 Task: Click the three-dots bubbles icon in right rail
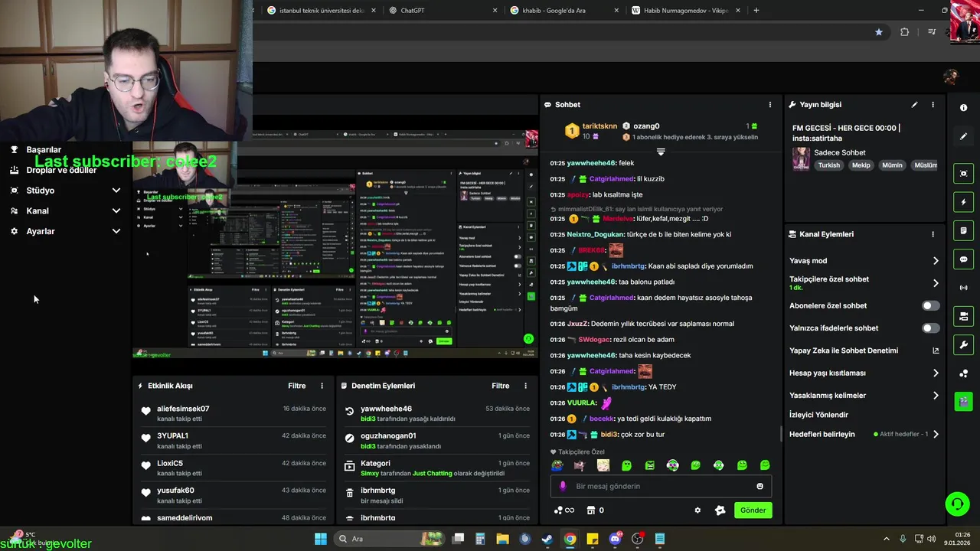coord(963,373)
